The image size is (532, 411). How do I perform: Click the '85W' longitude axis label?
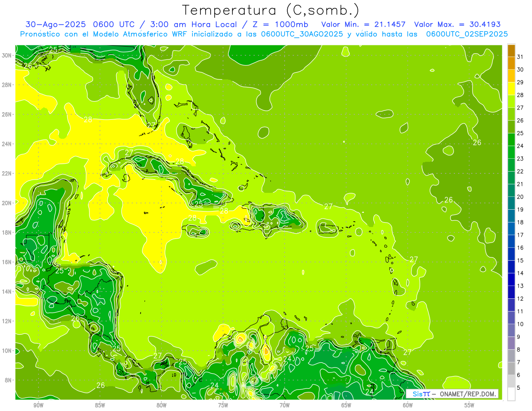coord(100,405)
